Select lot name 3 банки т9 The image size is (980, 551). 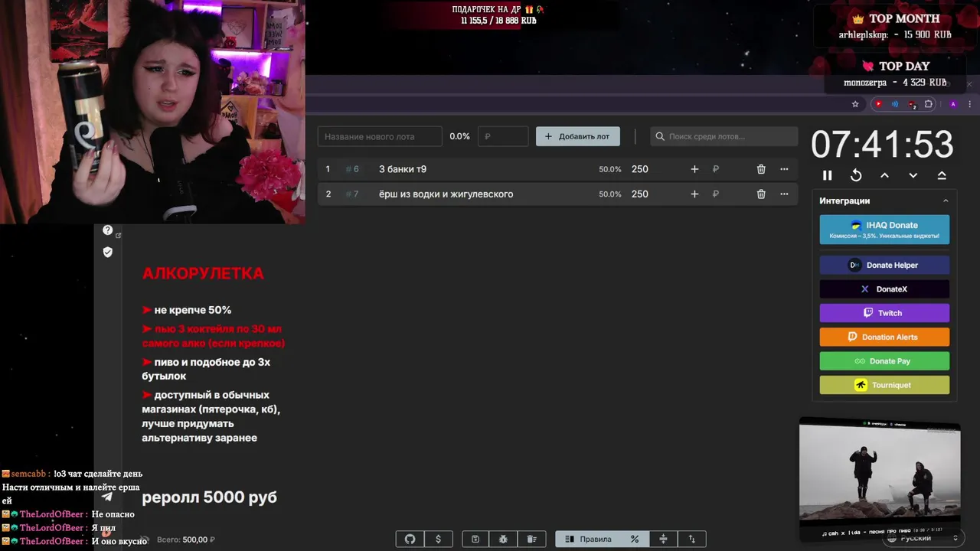pos(403,169)
